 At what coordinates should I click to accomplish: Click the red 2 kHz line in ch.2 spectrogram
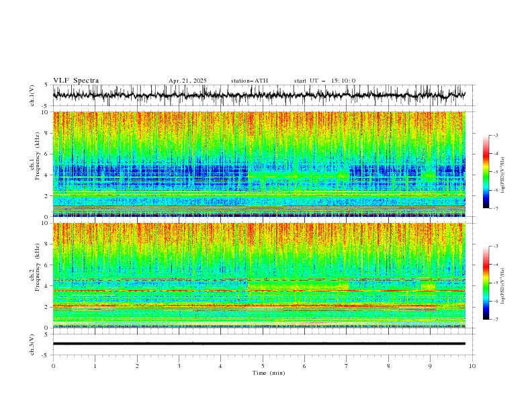(259, 306)
